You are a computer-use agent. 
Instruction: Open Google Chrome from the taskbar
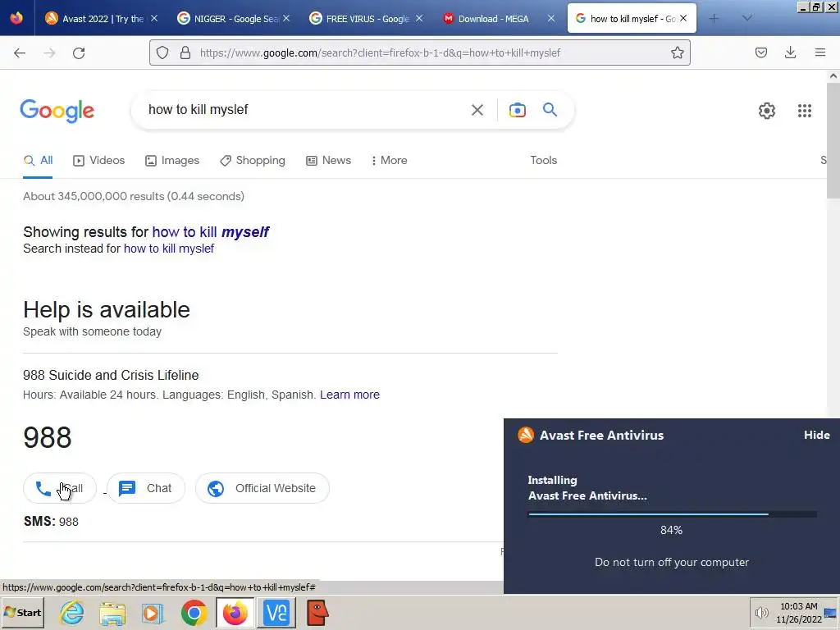tap(194, 612)
